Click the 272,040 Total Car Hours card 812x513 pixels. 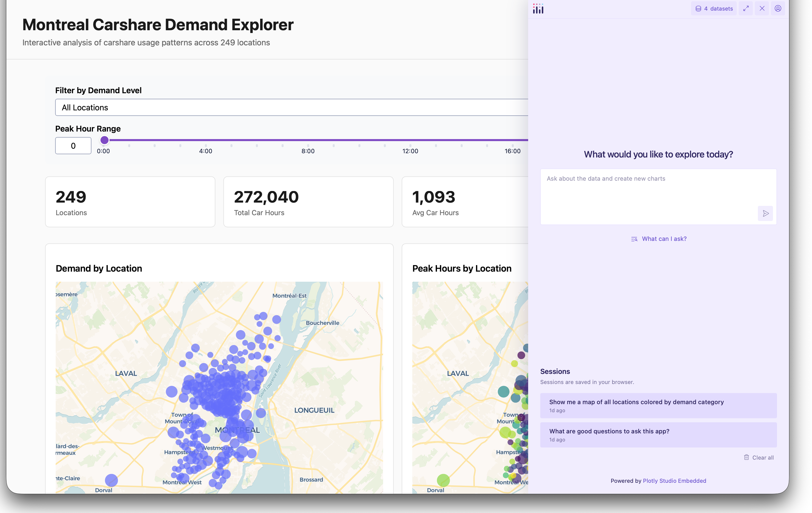[308, 202]
